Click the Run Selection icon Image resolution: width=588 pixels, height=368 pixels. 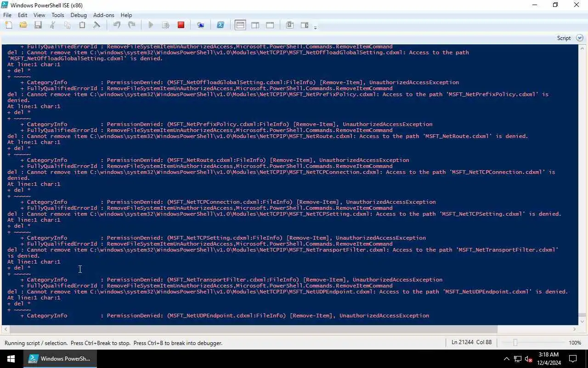[166, 25]
